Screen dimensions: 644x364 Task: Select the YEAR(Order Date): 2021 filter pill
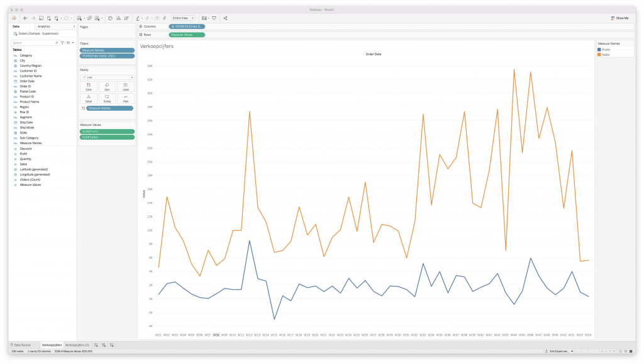coord(107,56)
